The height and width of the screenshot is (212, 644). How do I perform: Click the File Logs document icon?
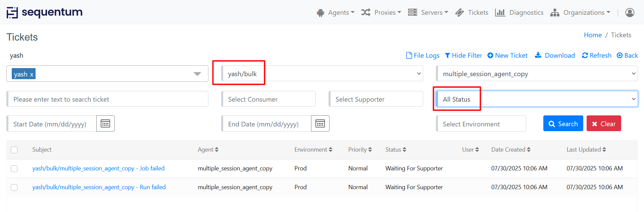(409, 55)
